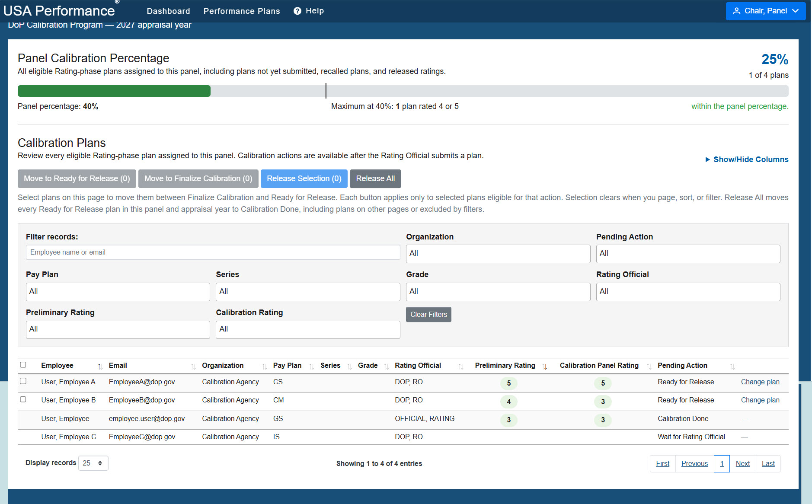Open the Calibration Rating filter dropdown
This screenshot has width=812, height=504.
coord(308,329)
